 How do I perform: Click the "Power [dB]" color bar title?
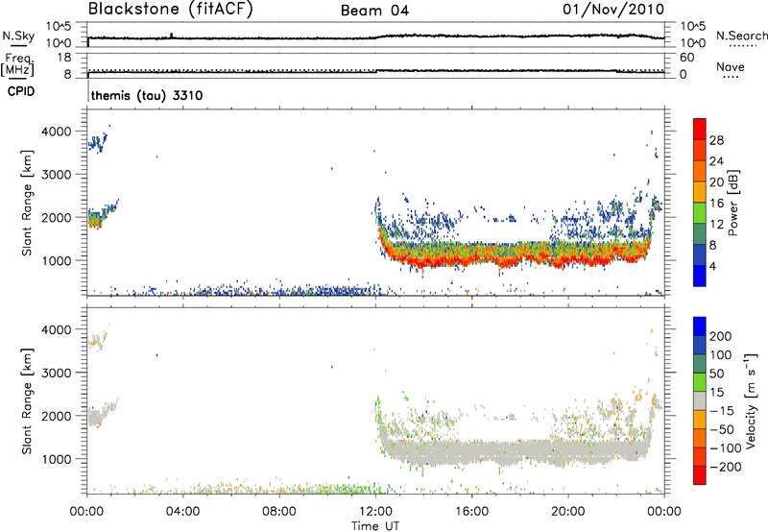(733, 203)
